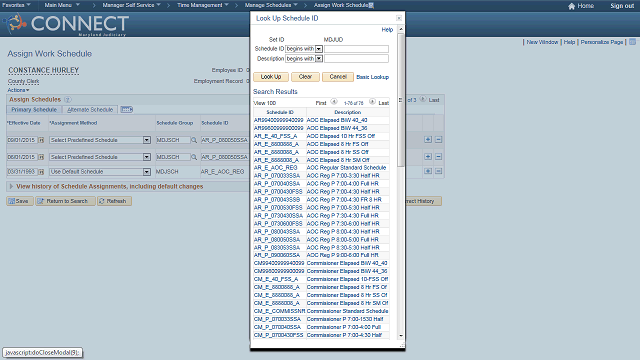Delete row via minus in 03/31/1993 row
The height and width of the screenshot is (360, 640).
(438, 171)
